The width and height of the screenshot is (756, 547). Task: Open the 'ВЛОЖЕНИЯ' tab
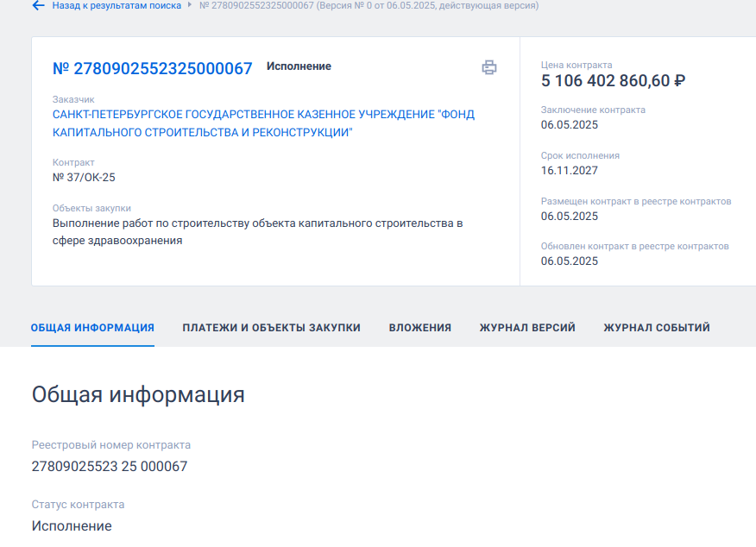coord(420,328)
